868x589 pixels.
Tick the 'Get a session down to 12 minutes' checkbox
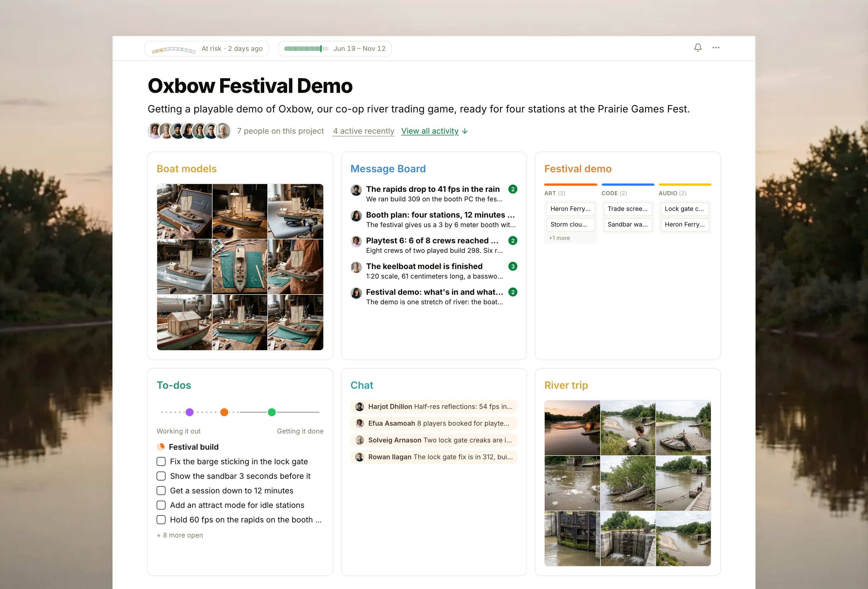[161, 491]
